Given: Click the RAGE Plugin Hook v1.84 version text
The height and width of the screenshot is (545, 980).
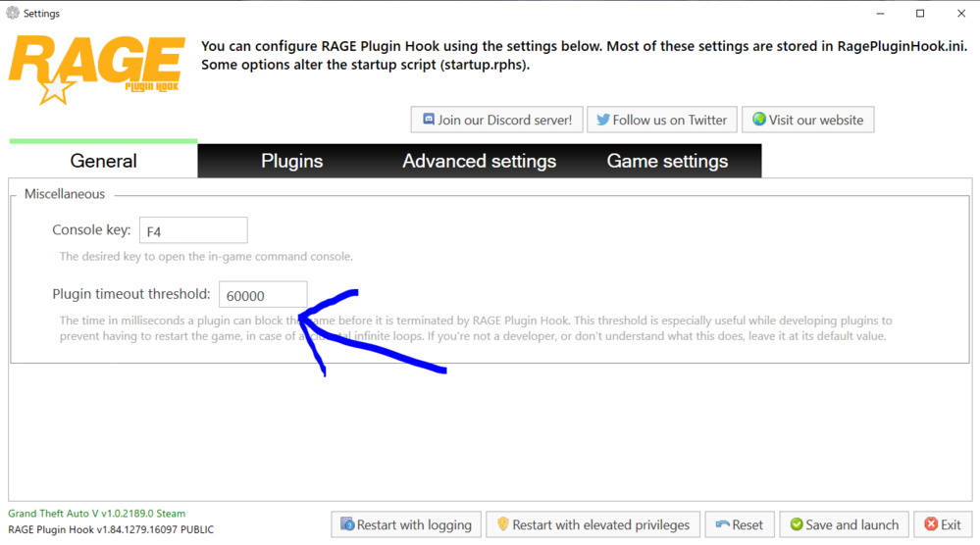Looking at the screenshot, I should [111, 529].
